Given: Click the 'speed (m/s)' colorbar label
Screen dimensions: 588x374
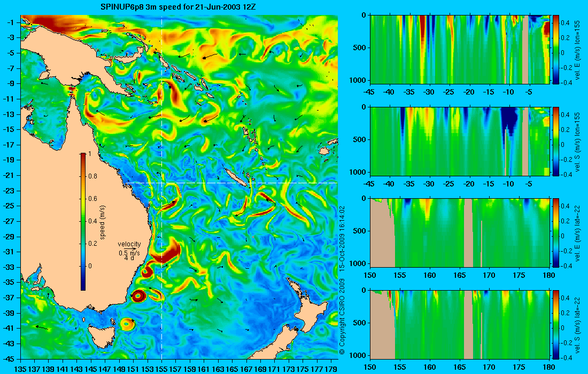Looking at the screenshot, I should pyautogui.click(x=103, y=222).
